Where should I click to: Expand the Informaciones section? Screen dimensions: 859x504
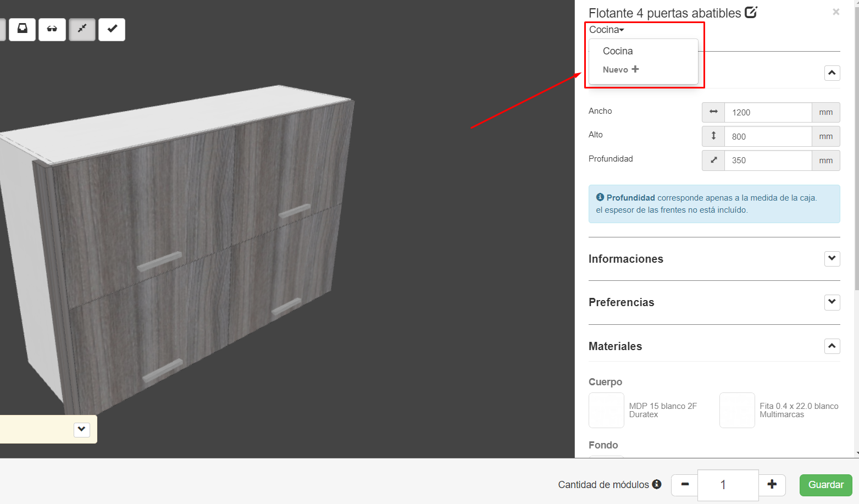(x=832, y=258)
